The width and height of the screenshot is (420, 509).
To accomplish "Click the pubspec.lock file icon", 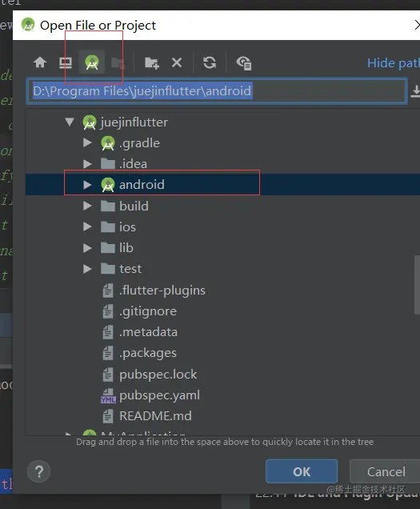I will 108,375.
